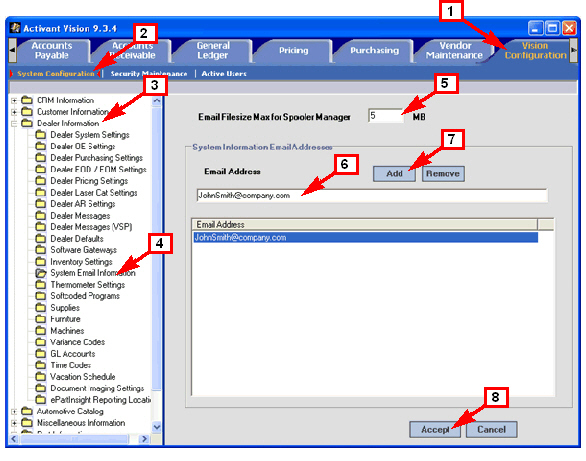Expand the CRM Information node
586x461 pixels.
pos(14,100)
